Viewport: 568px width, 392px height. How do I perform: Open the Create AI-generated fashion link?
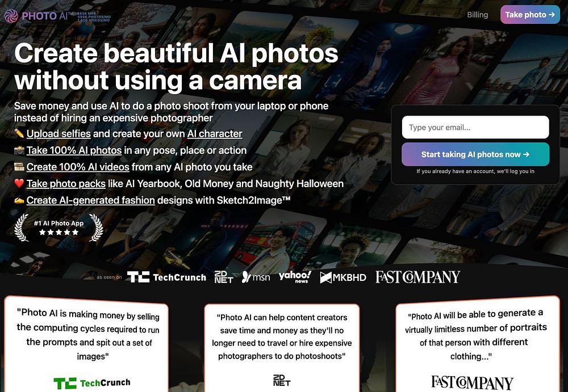click(90, 200)
